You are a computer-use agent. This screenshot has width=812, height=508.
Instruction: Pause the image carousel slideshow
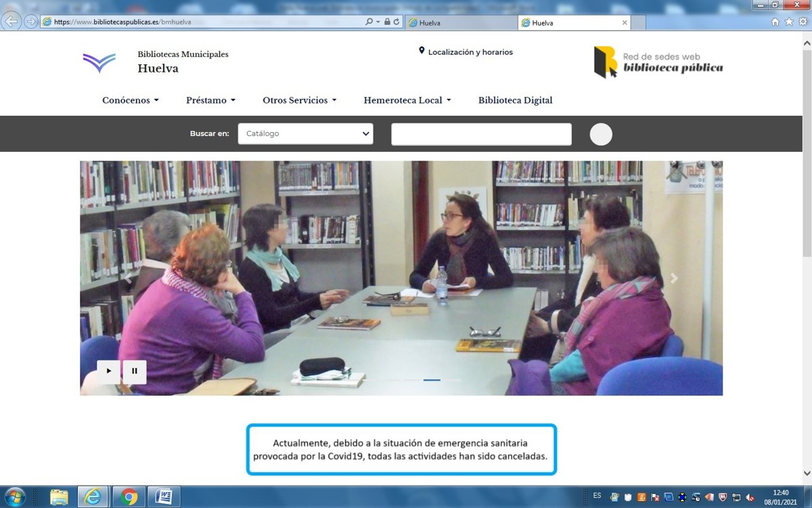click(135, 371)
